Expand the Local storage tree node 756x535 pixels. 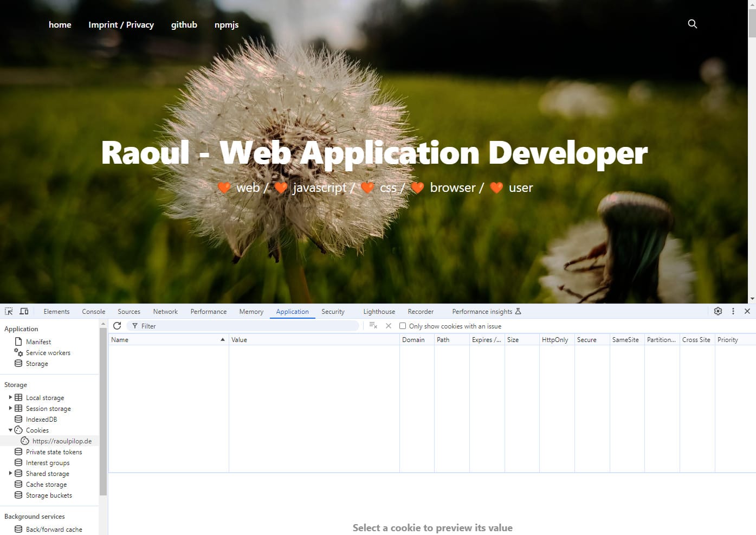pos(10,397)
